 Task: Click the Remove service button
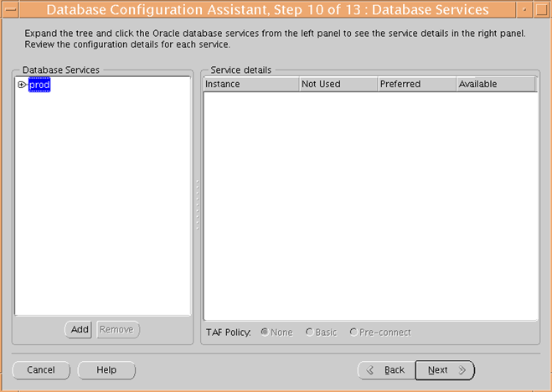[x=117, y=330]
